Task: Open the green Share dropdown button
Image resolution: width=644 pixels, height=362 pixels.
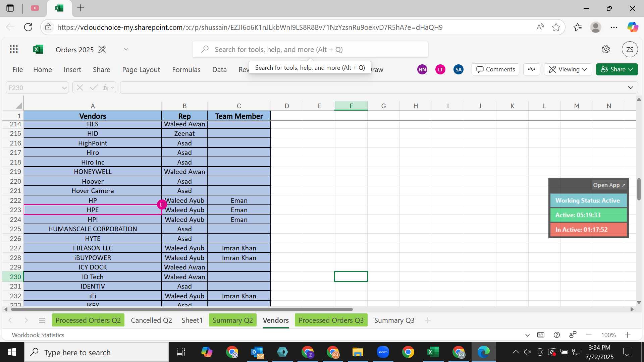Action: (x=616, y=69)
